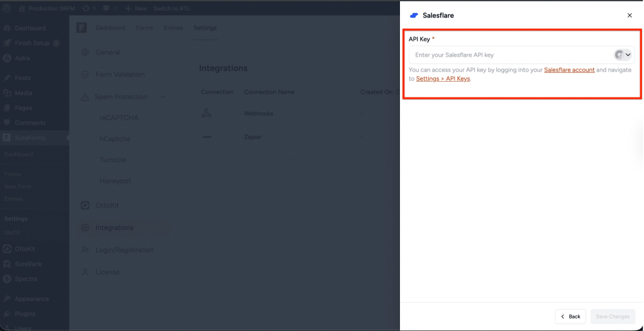Image resolution: width=644 pixels, height=331 pixels.
Task: Open the Salesflare account link
Action: click(x=569, y=70)
